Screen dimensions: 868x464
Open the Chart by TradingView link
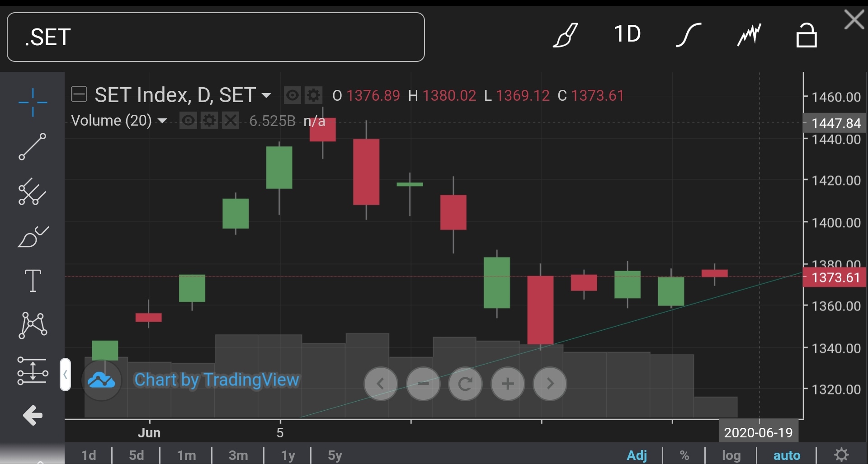point(217,380)
